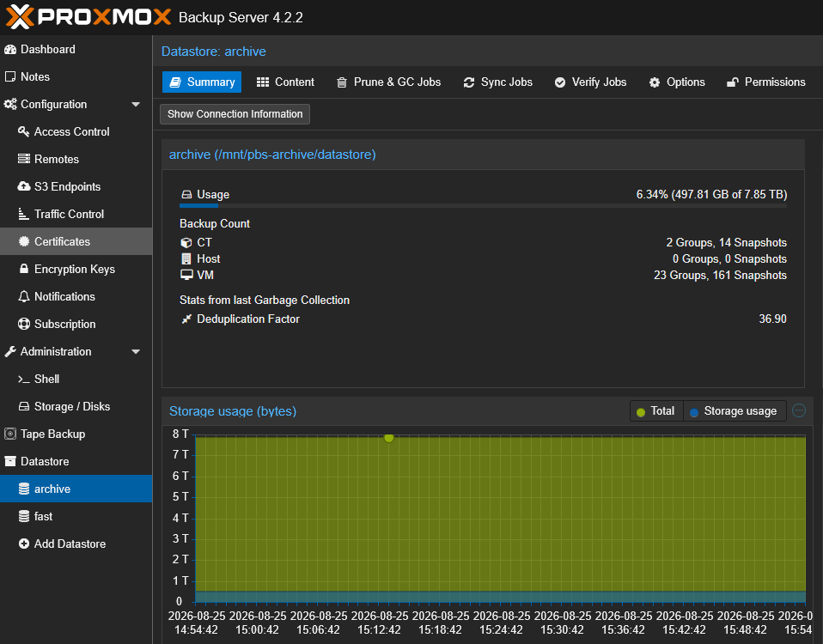This screenshot has height=644, width=823.
Task: Click the deduplication value 36.90
Action: (x=772, y=319)
